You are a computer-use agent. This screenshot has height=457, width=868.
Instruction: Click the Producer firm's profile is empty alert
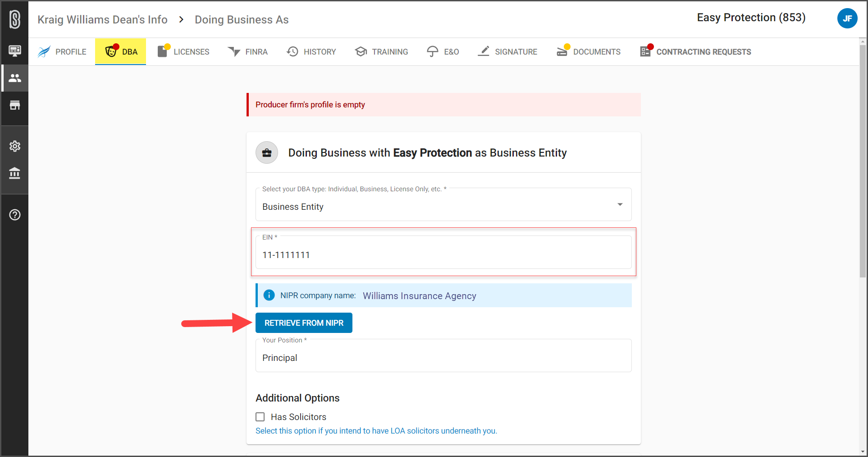pos(443,105)
